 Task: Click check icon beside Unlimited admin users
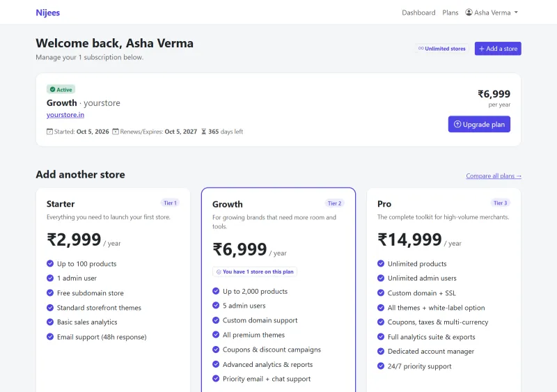pos(381,278)
